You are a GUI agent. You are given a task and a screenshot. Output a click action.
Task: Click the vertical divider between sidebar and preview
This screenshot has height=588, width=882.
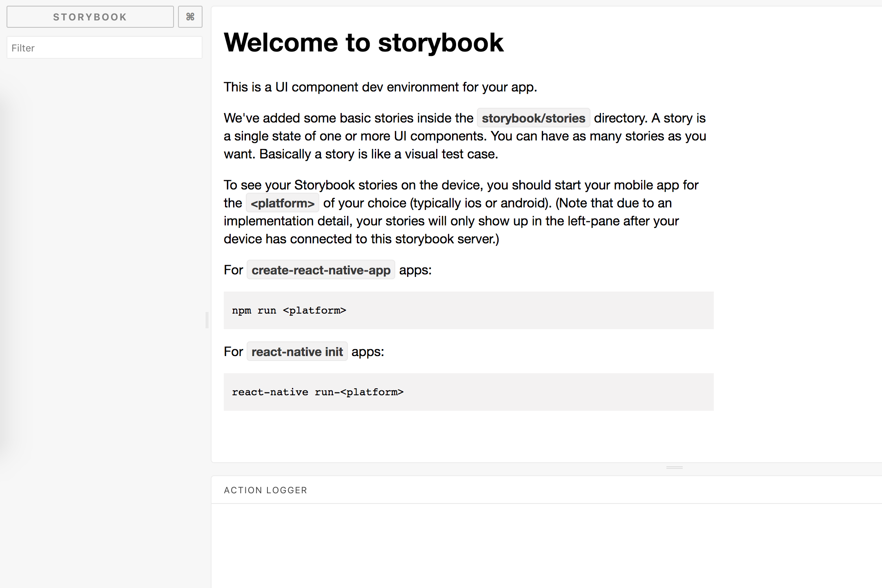click(x=207, y=321)
